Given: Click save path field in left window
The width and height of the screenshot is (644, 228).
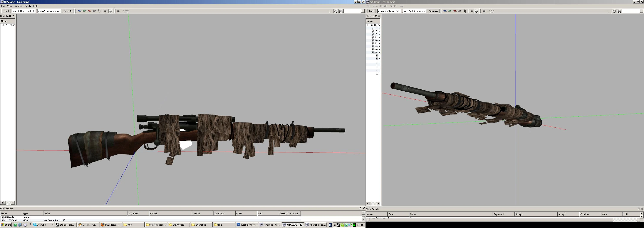Looking at the screenshot, I should [x=49, y=11].
